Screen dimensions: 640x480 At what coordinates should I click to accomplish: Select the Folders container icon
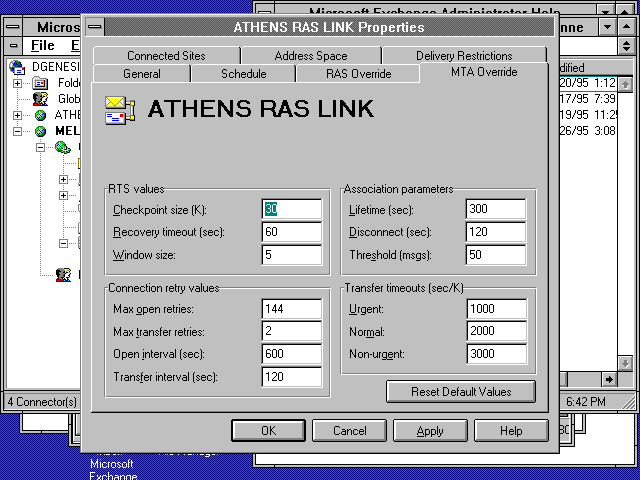click(40, 83)
